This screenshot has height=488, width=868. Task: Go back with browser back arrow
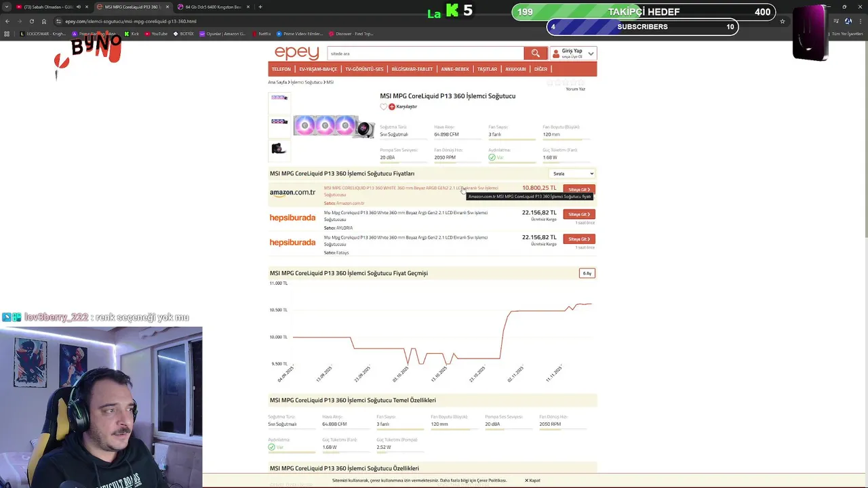point(7,21)
